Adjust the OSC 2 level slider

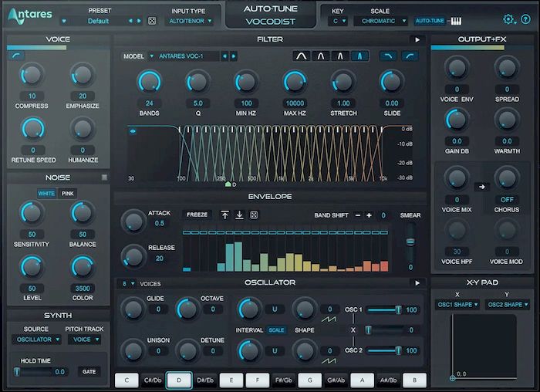click(x=383, y=351)
